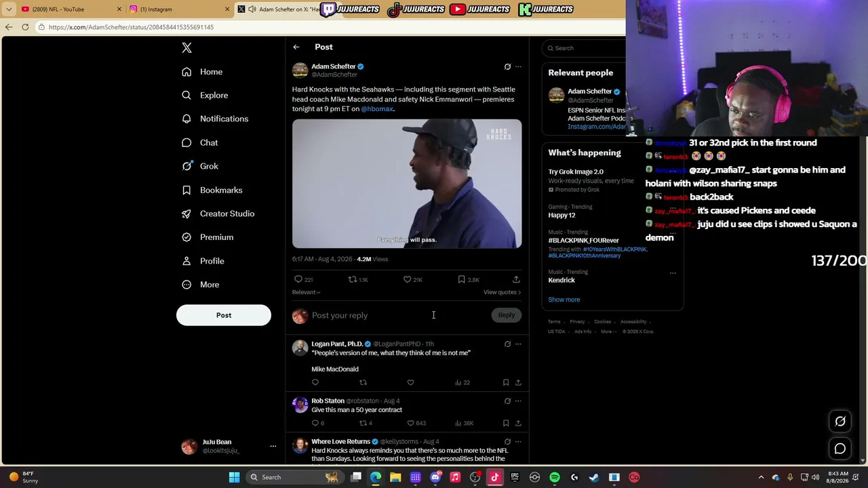
Task: Play the Hard Knocks video
Action: (x=407, y=184)
